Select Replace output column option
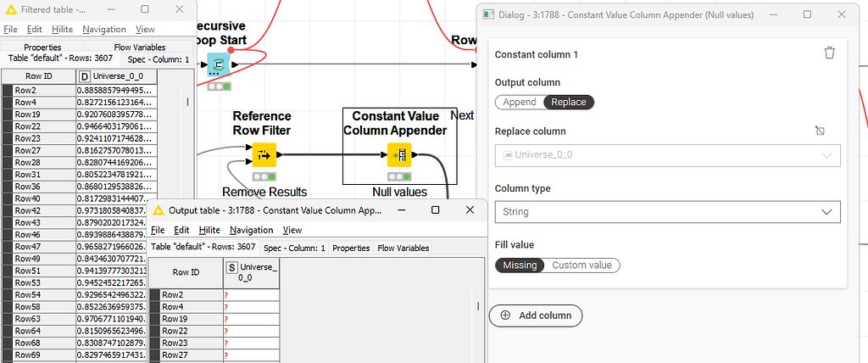Viewport: 868px width, 363px height. (569, 102)
